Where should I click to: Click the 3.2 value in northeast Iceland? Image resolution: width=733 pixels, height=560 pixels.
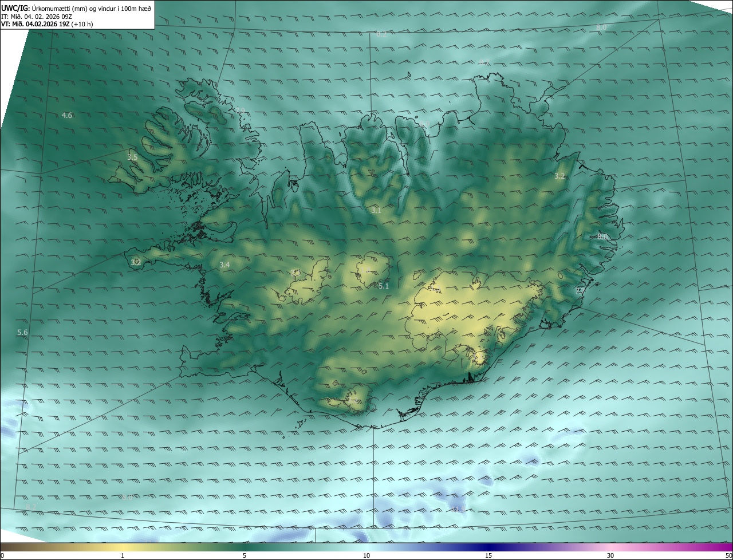click(559, 176)
